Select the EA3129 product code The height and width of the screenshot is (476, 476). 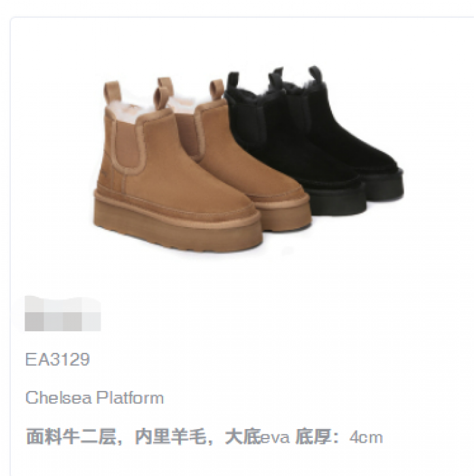point(57,360)
